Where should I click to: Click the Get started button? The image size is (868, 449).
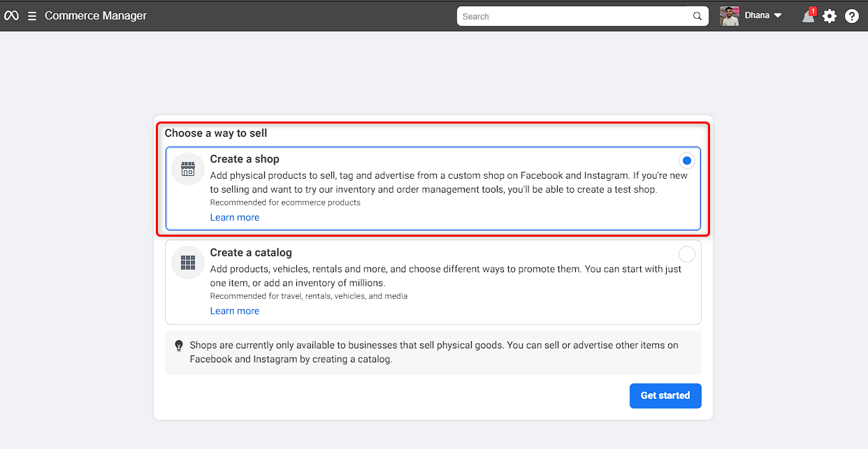(x=665, y=395)
